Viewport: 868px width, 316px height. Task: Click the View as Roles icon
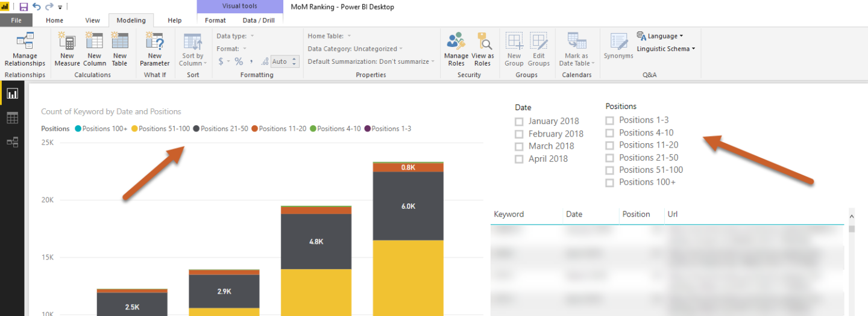(482, 49)
